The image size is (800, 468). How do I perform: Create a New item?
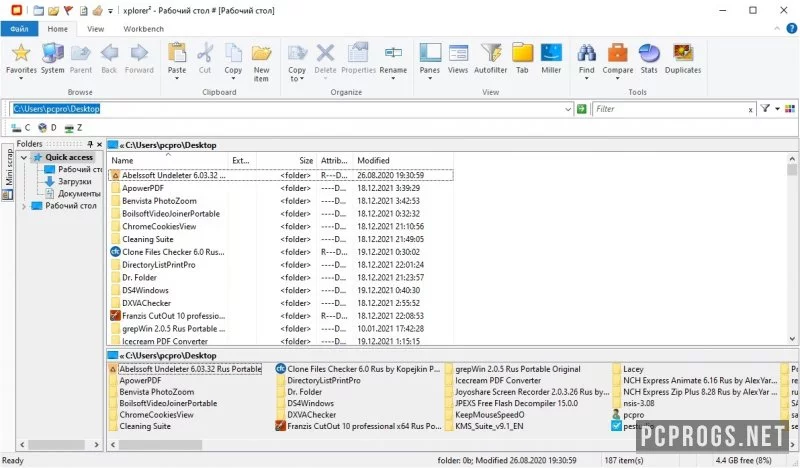click(261, 62)
